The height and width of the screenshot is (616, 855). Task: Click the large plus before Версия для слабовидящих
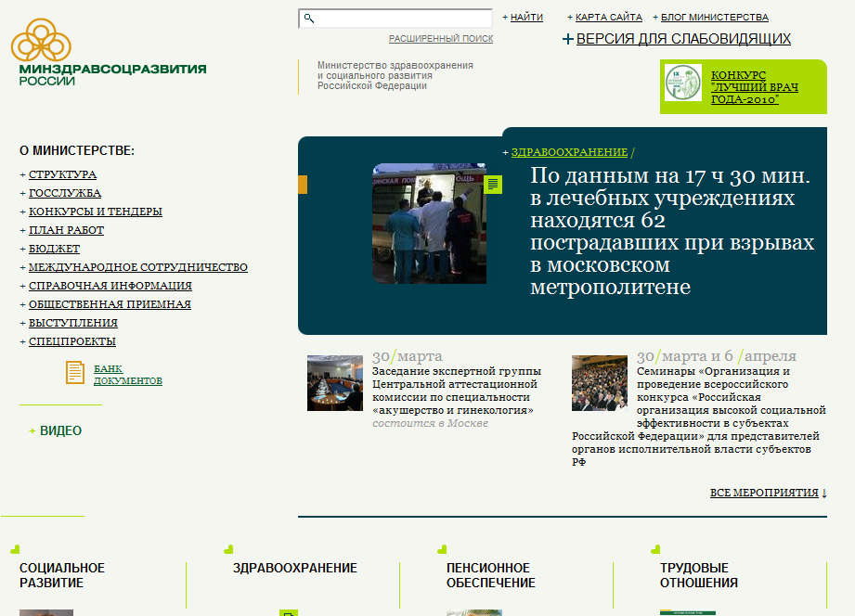pyautogui.click(x=567, y=39)
